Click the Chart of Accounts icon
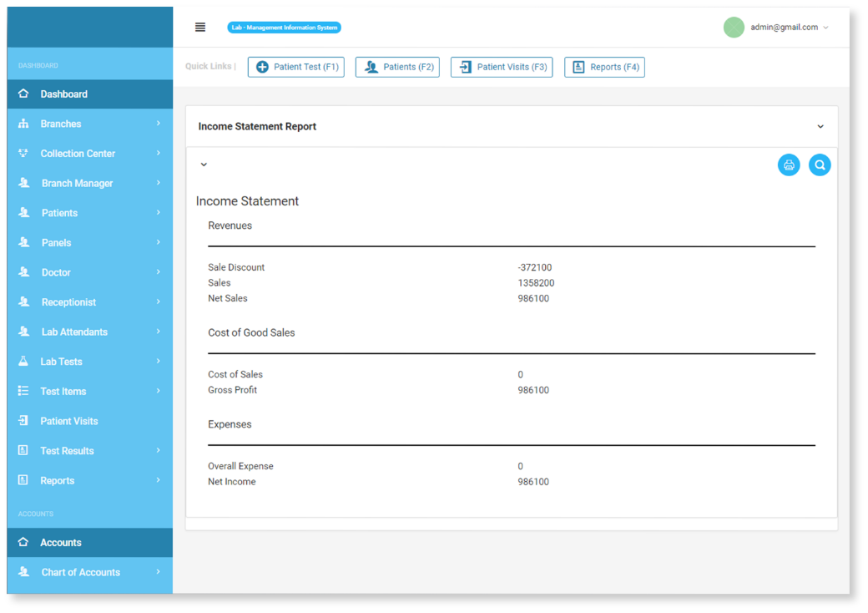The height and width of the screenshot is (613, 868). click(24, 572)
